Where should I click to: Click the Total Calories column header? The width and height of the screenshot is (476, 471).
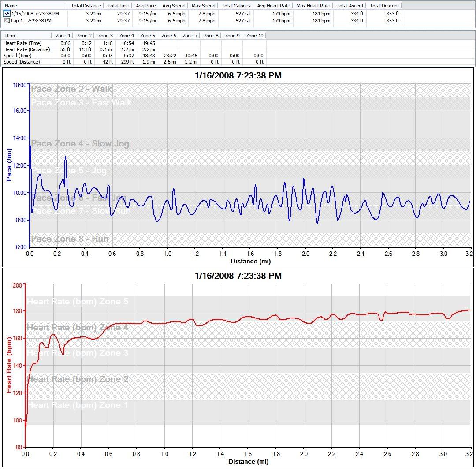236,6
